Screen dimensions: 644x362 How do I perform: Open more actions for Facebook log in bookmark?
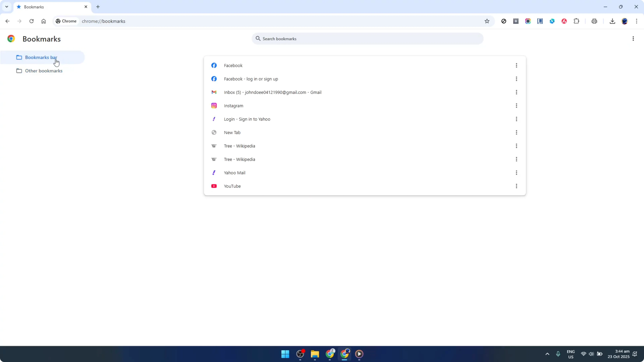[x=516, y=79]
